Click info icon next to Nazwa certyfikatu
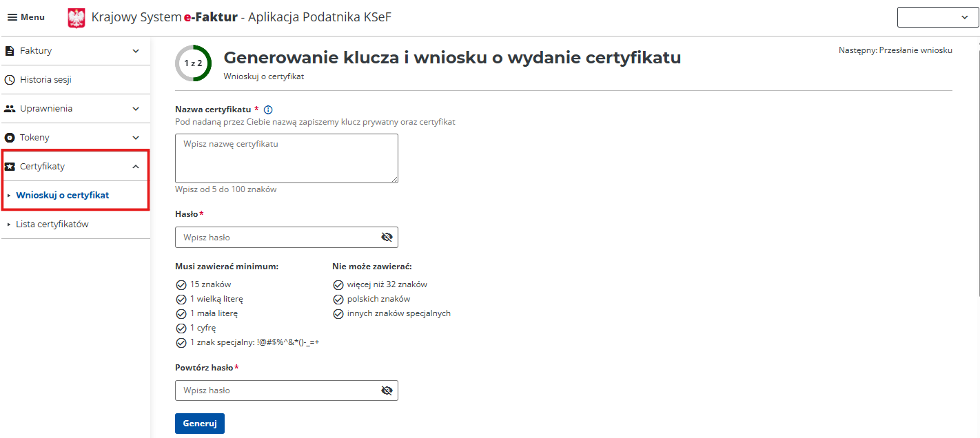The width and height of the screenshot is (980, 438). click(269, 109)
